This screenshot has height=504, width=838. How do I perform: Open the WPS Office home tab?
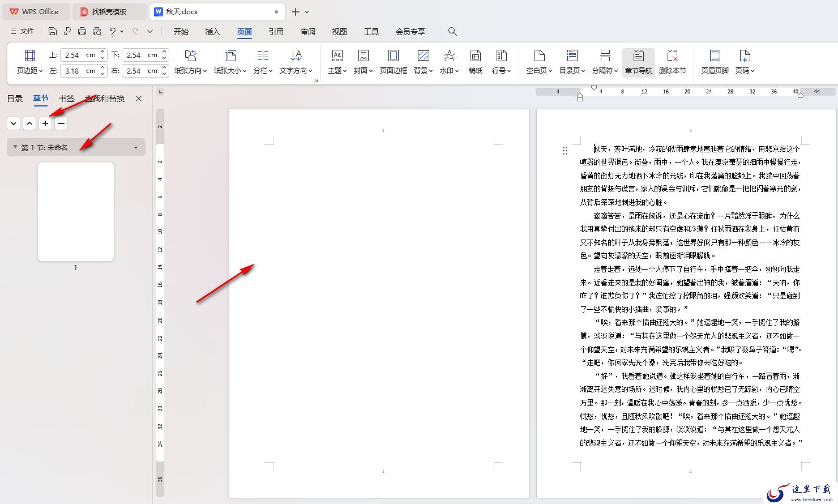[35, 11]
